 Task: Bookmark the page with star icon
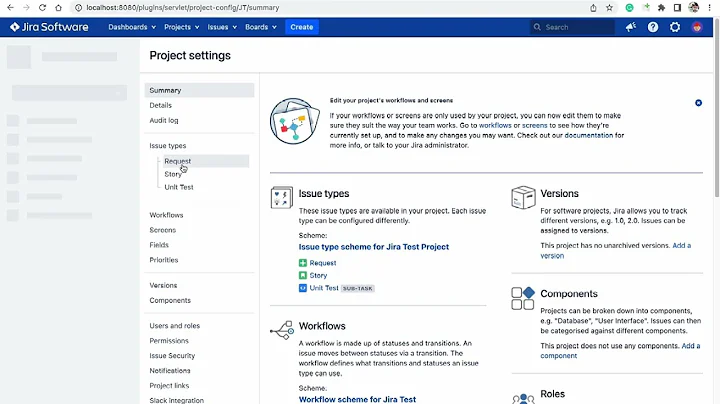click(609, 7)
